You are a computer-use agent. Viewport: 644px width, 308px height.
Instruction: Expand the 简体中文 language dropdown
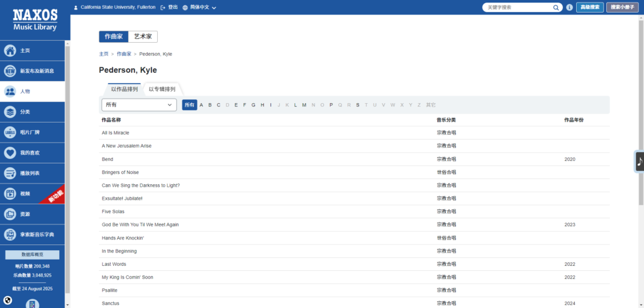(199, 8)
